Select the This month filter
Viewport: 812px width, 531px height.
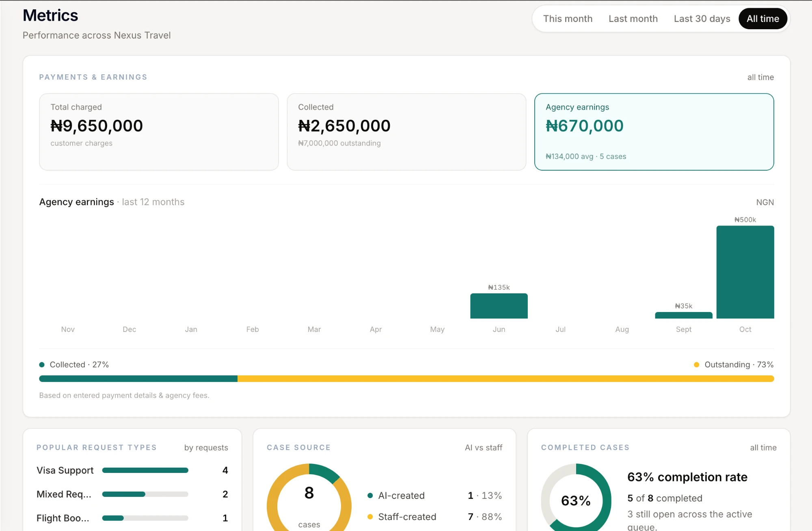click(x=568, y=19)
